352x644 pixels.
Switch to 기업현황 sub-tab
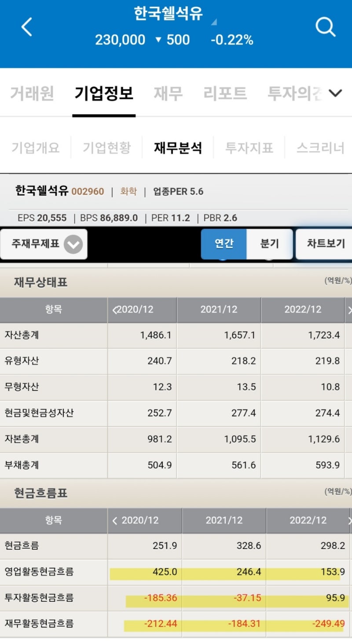click(106, 148)
